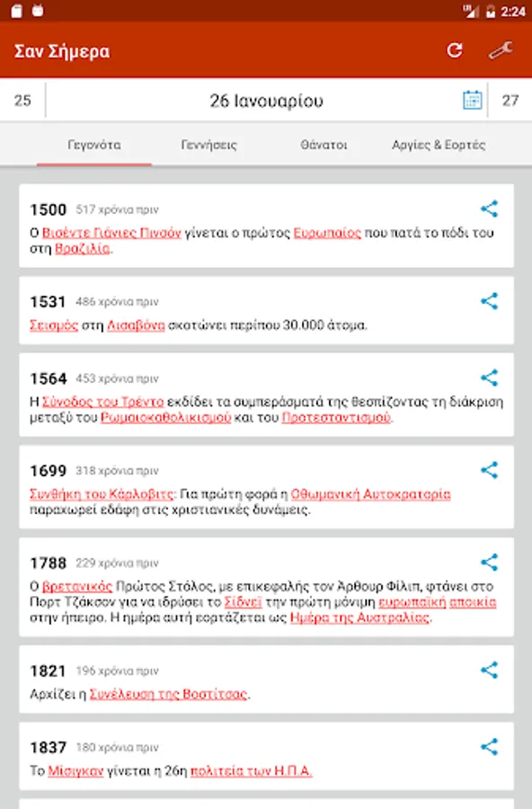Image resolution: width=532 pixels, height=809 pixels.
Task: Share the 1500 event entry
Action: (x=489, y=209)
